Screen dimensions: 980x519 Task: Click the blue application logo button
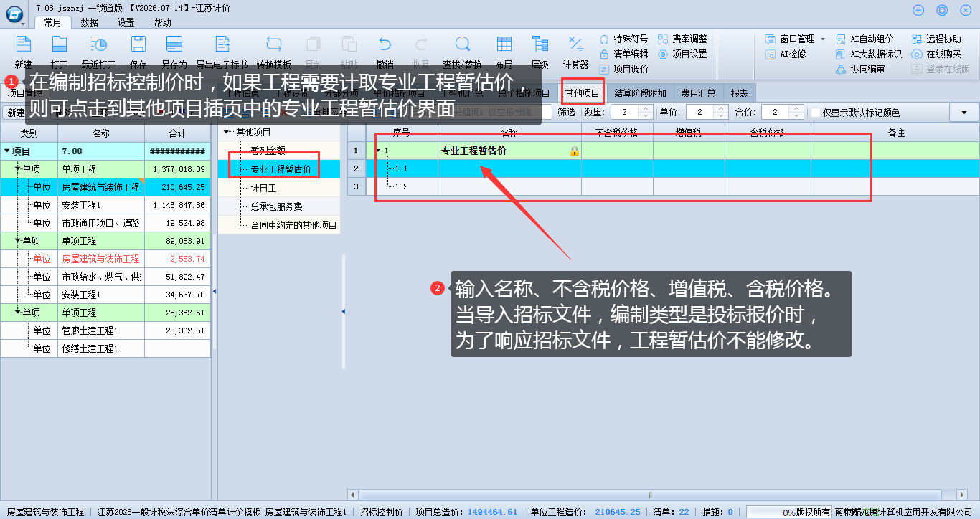14,13
